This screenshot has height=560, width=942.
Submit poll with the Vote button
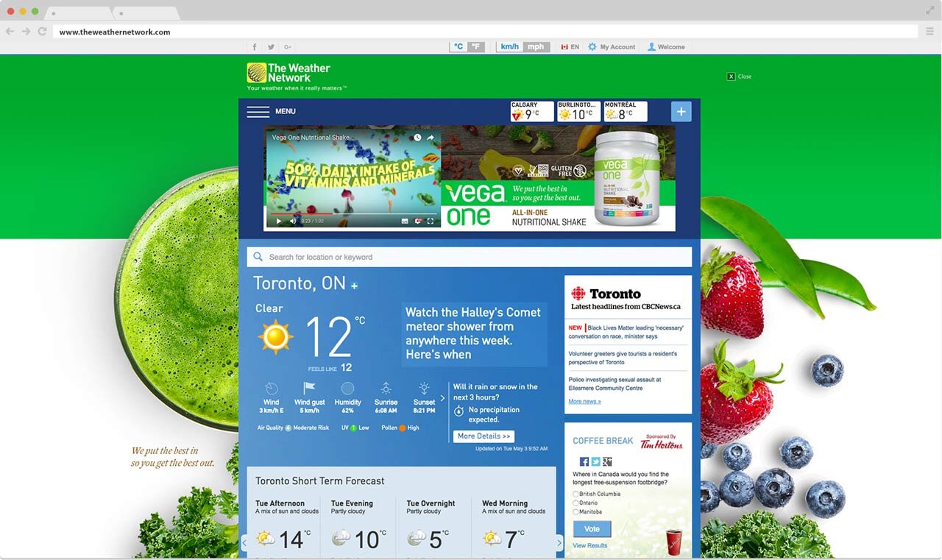click(592, 529)
